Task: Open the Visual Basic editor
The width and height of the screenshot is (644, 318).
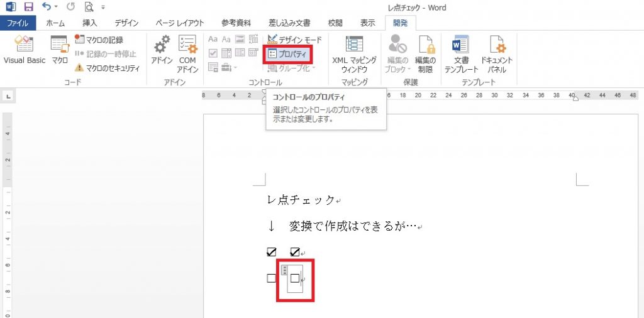Action: [x=25, y=50]
